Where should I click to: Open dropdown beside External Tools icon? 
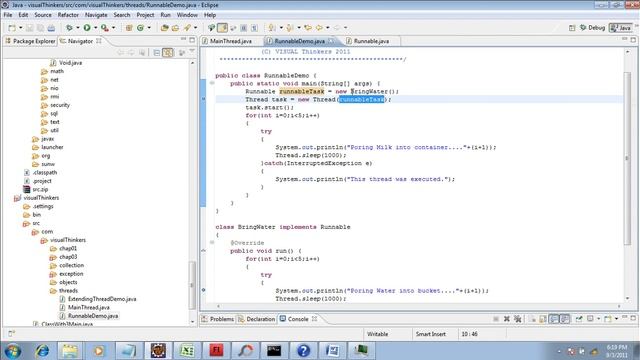point(113,28)
